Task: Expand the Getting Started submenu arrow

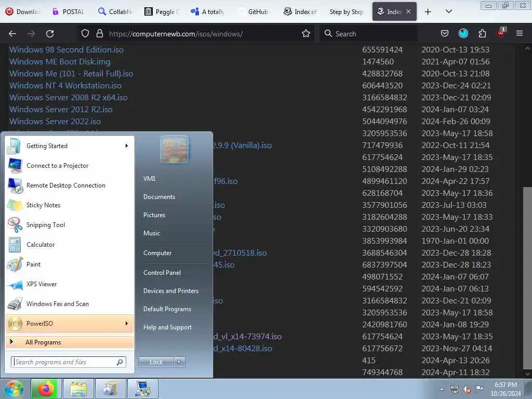Action: [127, 146]
